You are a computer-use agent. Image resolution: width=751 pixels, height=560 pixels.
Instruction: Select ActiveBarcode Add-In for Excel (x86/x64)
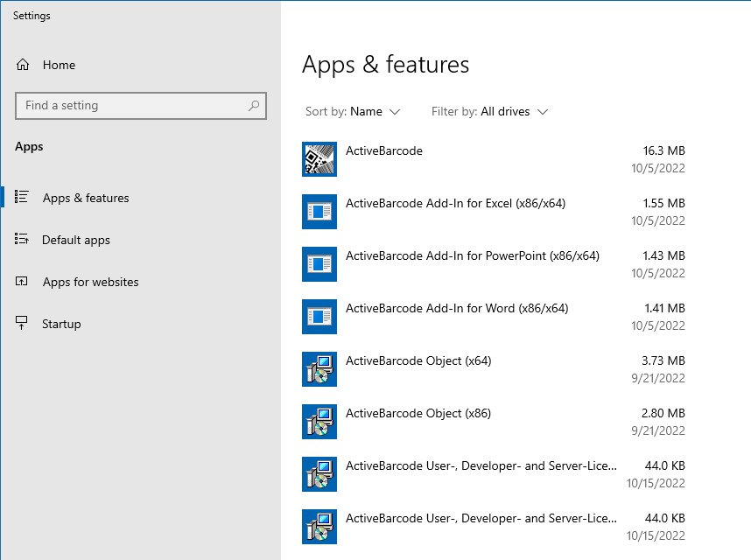[494, 212]
